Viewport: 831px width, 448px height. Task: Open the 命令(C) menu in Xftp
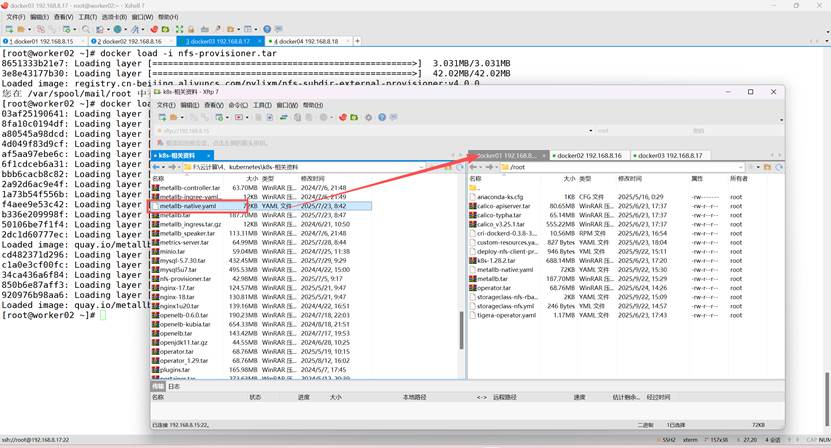[238, 105]
